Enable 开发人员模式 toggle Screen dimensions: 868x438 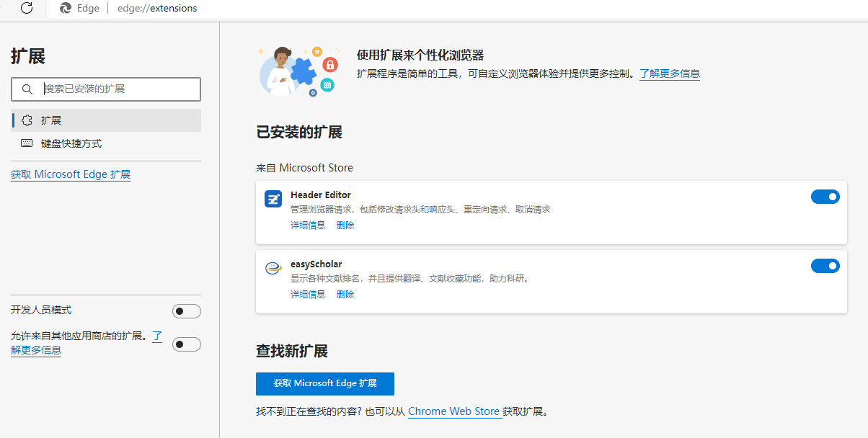point(186,310)
